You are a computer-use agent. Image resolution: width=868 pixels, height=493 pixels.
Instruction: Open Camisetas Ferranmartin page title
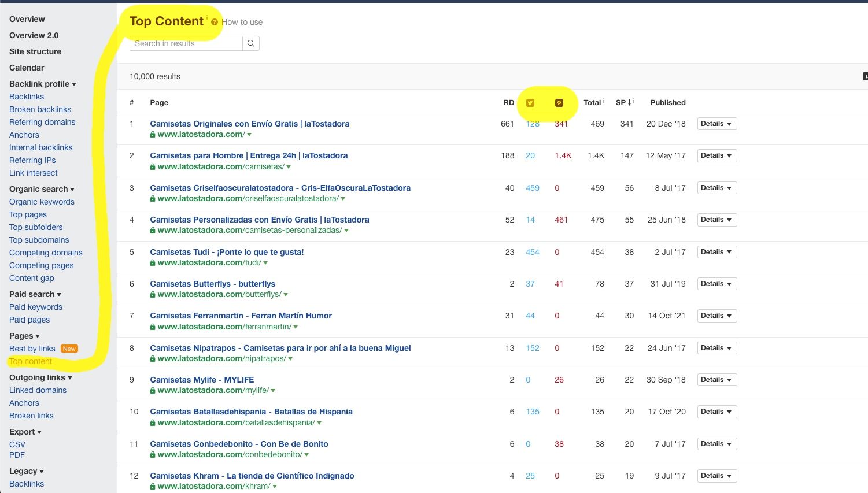[241, 316]
